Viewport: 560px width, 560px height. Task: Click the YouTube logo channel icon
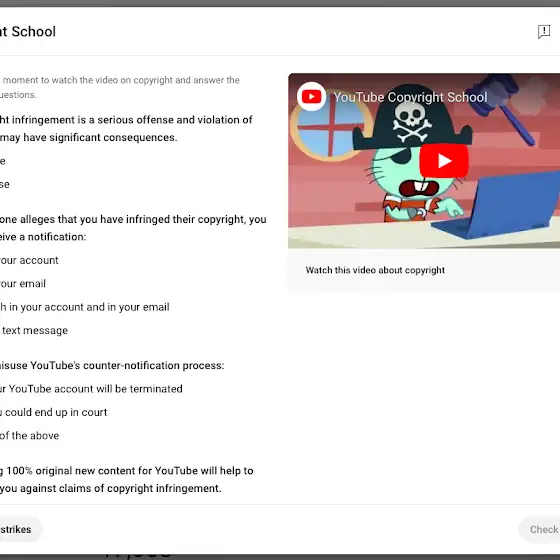pos(311,96)
